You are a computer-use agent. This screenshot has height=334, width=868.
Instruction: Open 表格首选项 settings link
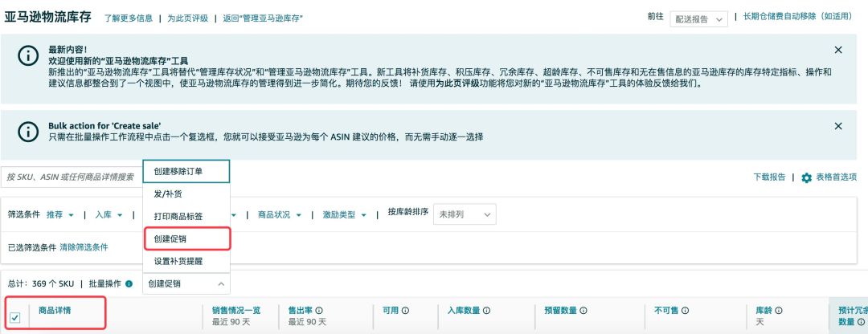(836, 177)
